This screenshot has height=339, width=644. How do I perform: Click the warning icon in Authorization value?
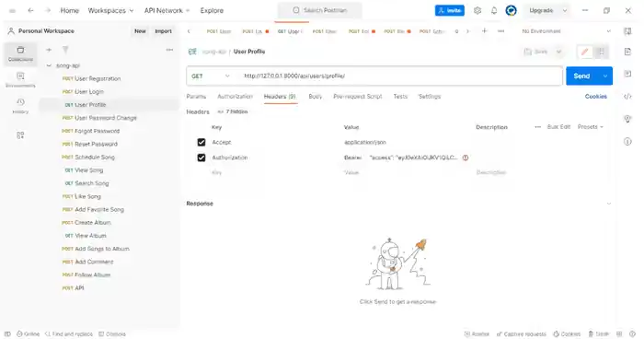pyautogui.click(x=466, y=158)
